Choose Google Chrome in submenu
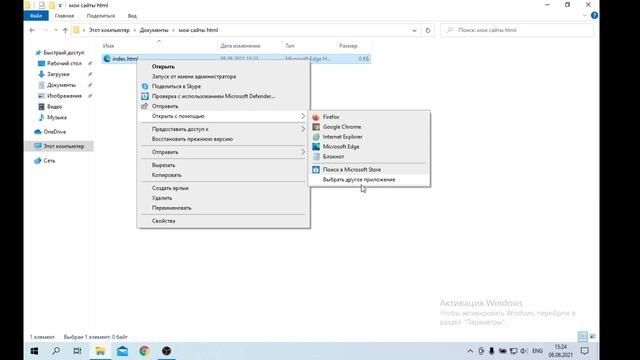Screen dimensions: 640x360 [369, 127]
